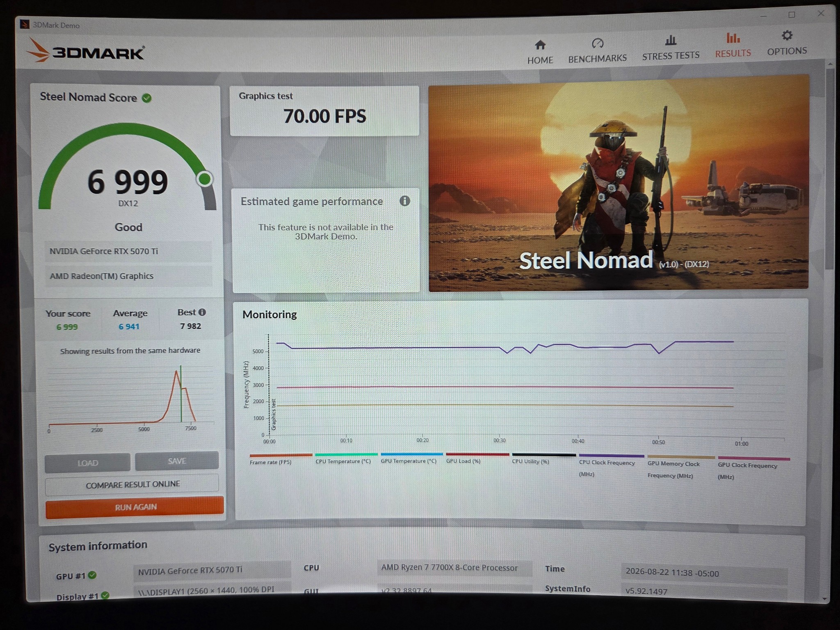Click the RUN AGAIN button
The image size is (840, 630).
[x=135, y=507]
